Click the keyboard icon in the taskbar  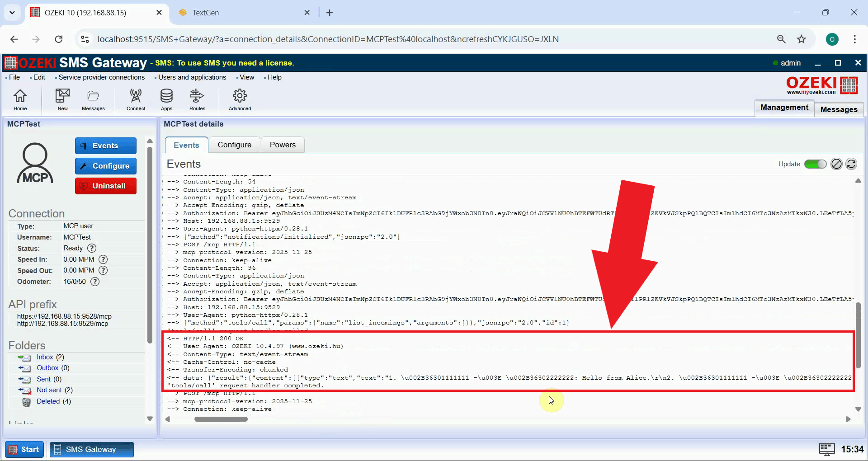827,449
